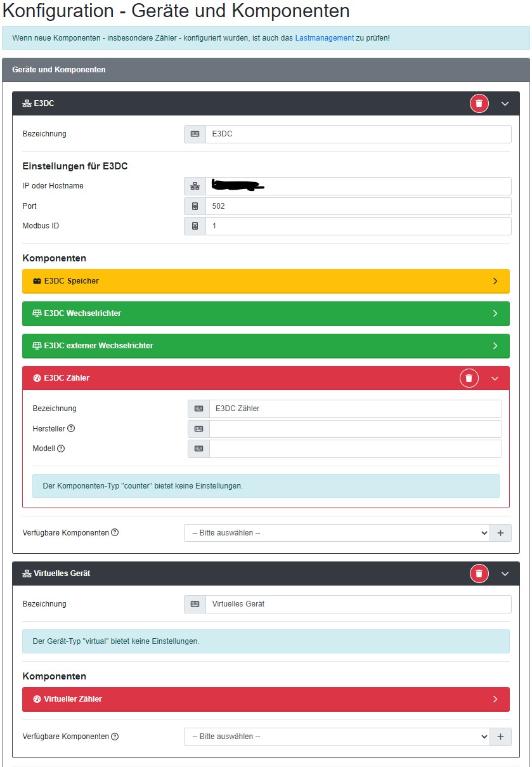This screenshot has height=767, width=532.
Task: Add component to Virtuelles Gerät with plus
Action: 500,737
